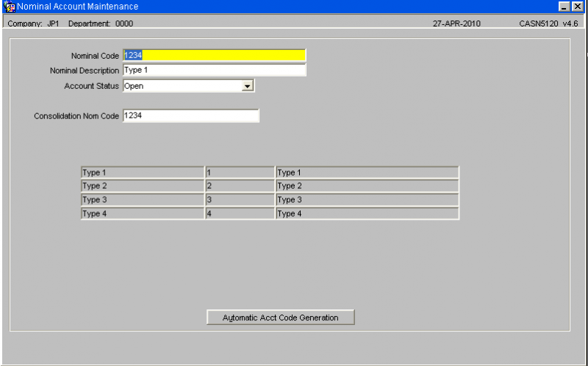Select the Type 1 cell in first column
588x366 pixels.
(x=143, y=173)
